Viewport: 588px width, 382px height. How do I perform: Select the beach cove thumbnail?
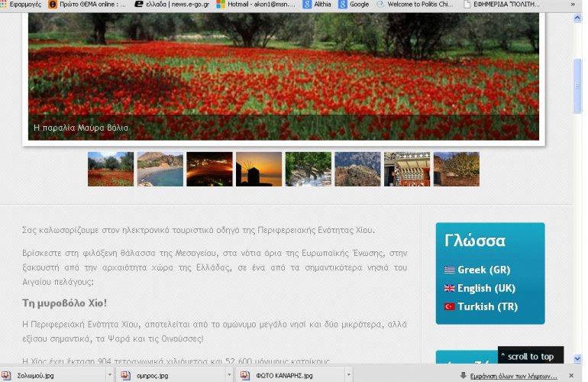[x=160, y=170]
